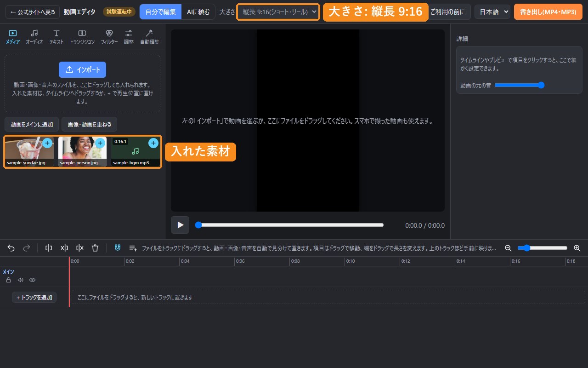
Task: Click the preview playback seek bar
Action: (x=289, y=225)
